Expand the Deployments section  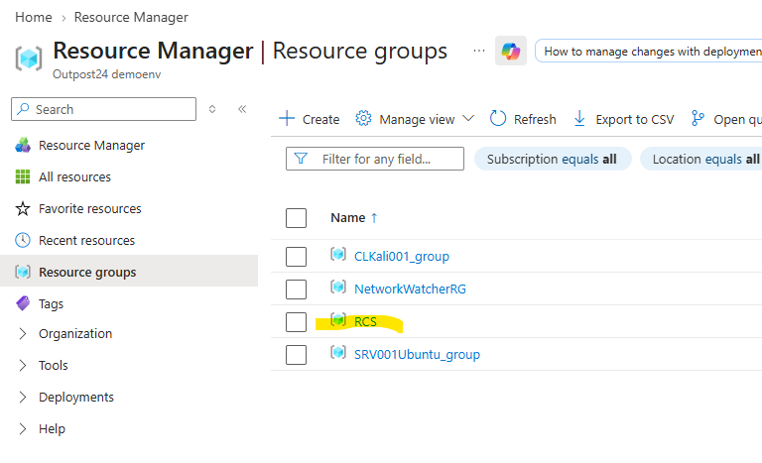(x=23, y=397)
